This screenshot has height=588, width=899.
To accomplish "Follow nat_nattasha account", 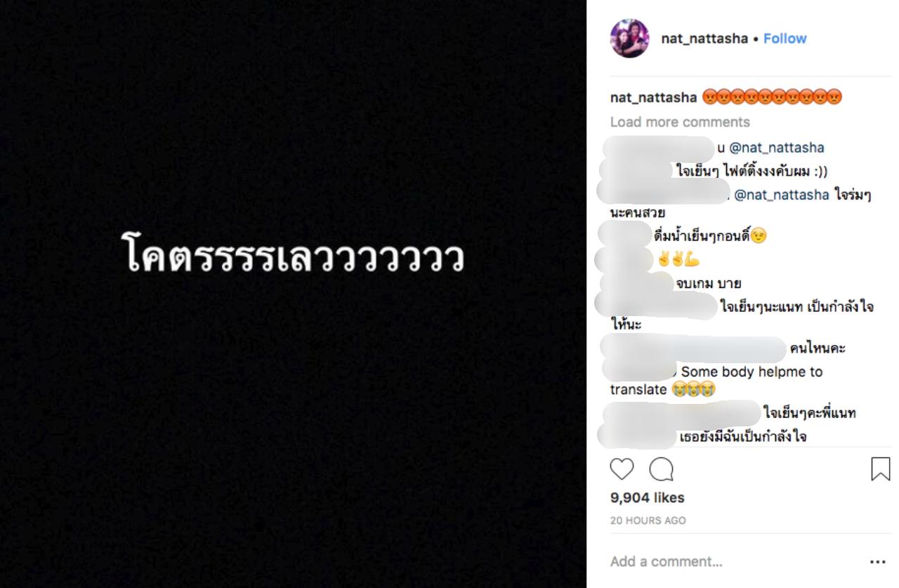I will point(785,39).
